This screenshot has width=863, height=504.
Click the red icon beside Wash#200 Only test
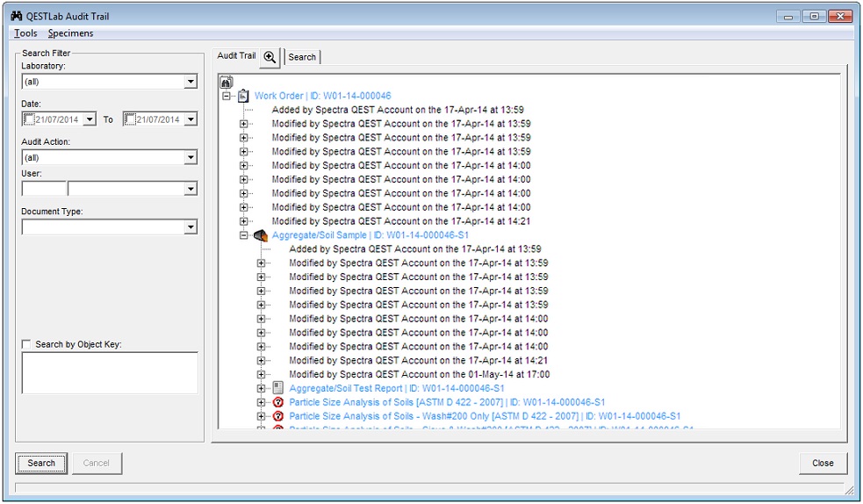[x=278, y=416]
